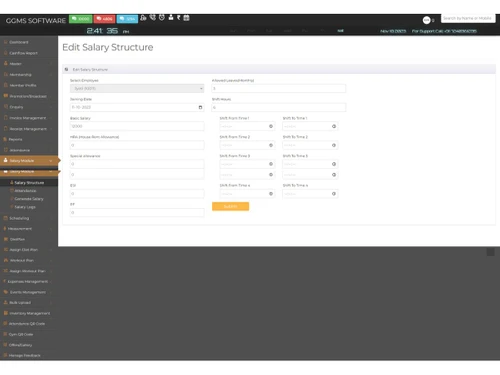Image resolution: width=500 pixels, height=375 pixels.
Task: Click the Workout Plan sidebar icon
Action: [x=6, y=260]
